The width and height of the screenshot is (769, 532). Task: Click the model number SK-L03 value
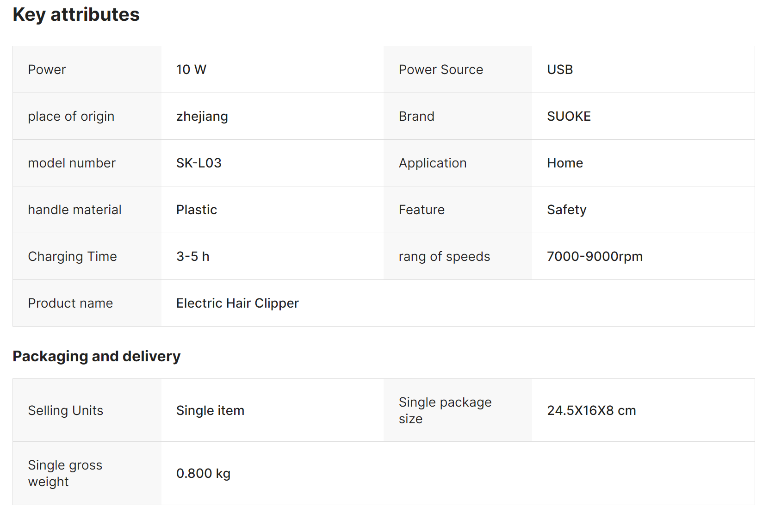198,163
